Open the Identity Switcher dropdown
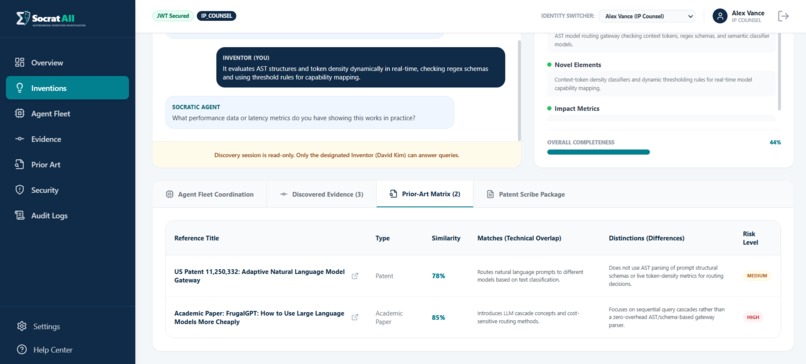 click(x=647, y=16)
